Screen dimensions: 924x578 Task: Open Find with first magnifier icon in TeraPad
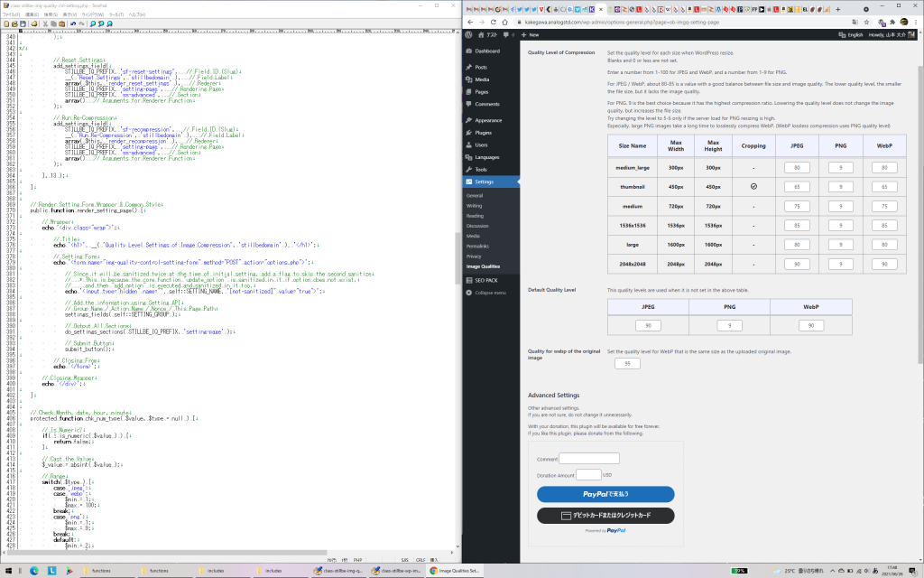point(93,24)
